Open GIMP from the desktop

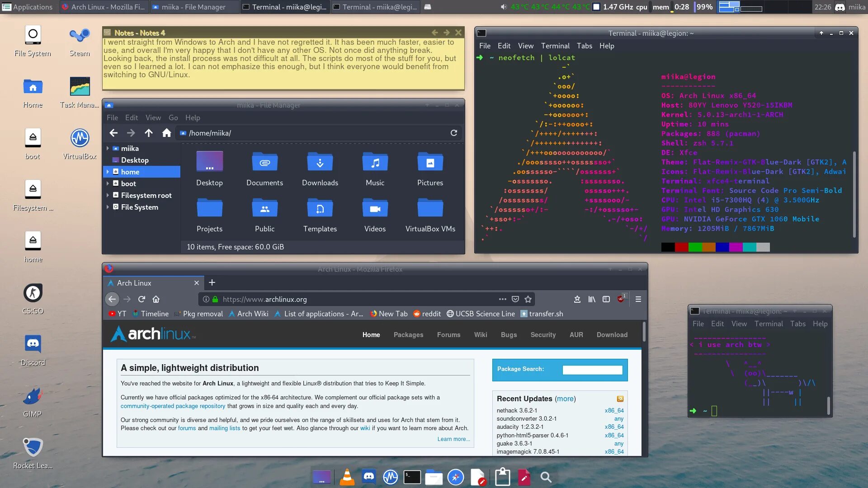[33, 401]
